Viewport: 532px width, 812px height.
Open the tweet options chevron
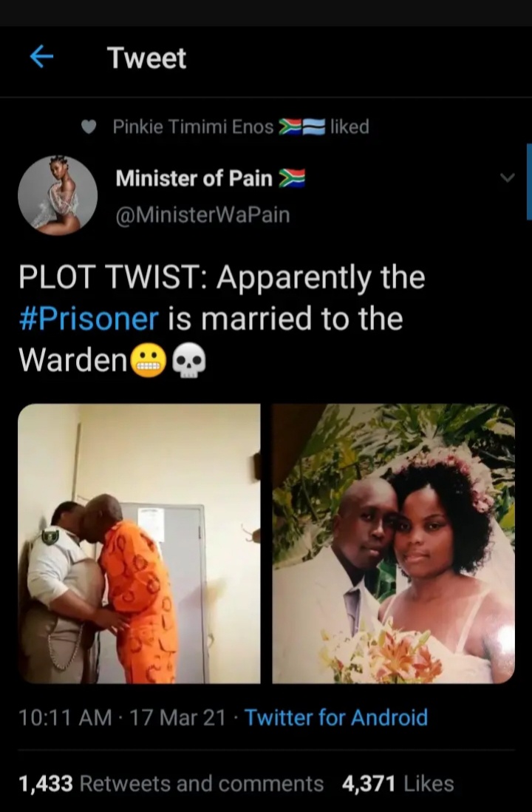[508, 177]
